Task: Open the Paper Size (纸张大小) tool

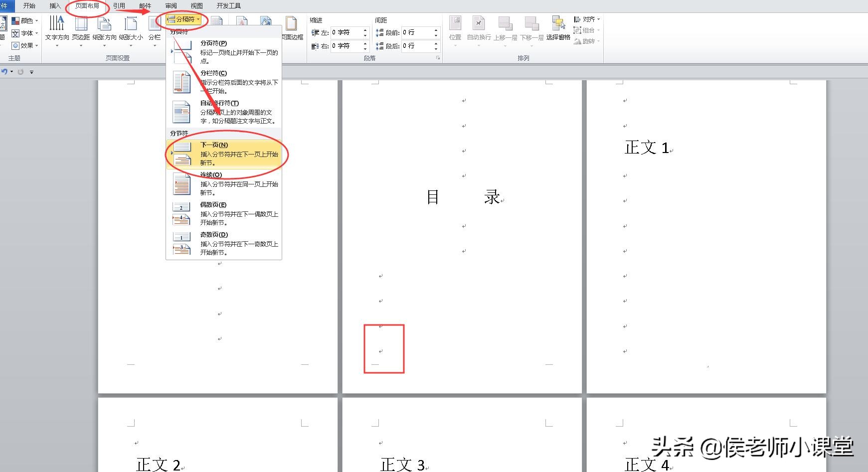Action: tap(131, 31)
